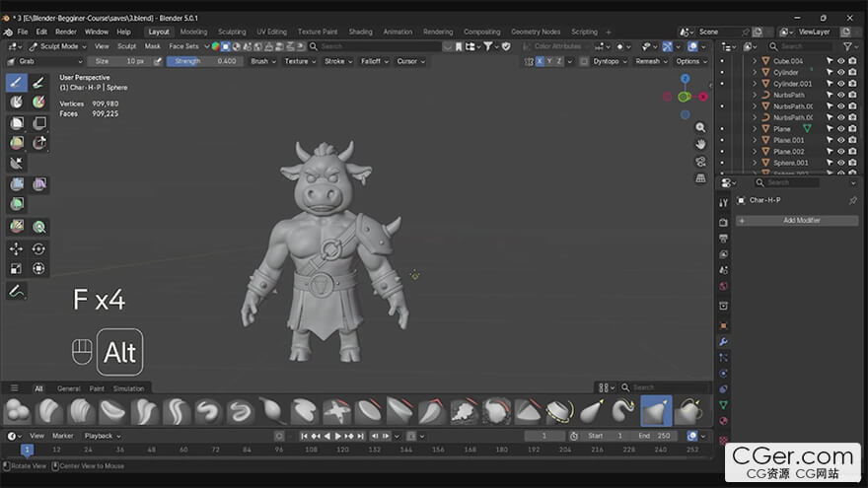
Task: Click the Add Modifier button
Action: 797,221
